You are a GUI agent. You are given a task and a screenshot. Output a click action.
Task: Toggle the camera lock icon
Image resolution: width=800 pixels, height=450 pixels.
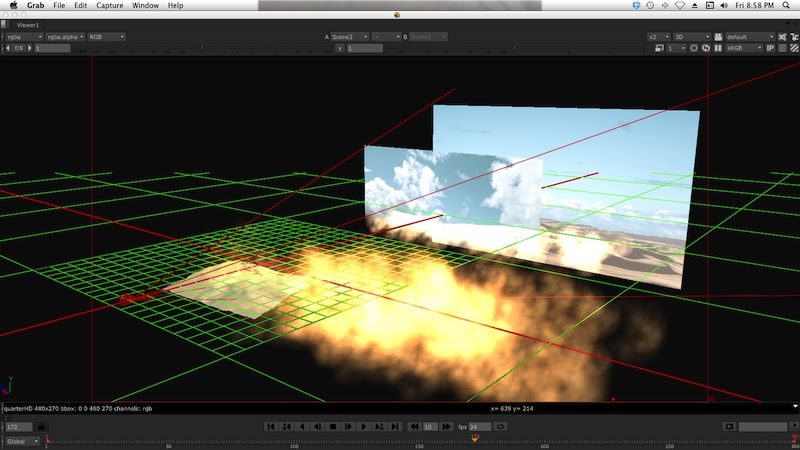tap(718, 37)
